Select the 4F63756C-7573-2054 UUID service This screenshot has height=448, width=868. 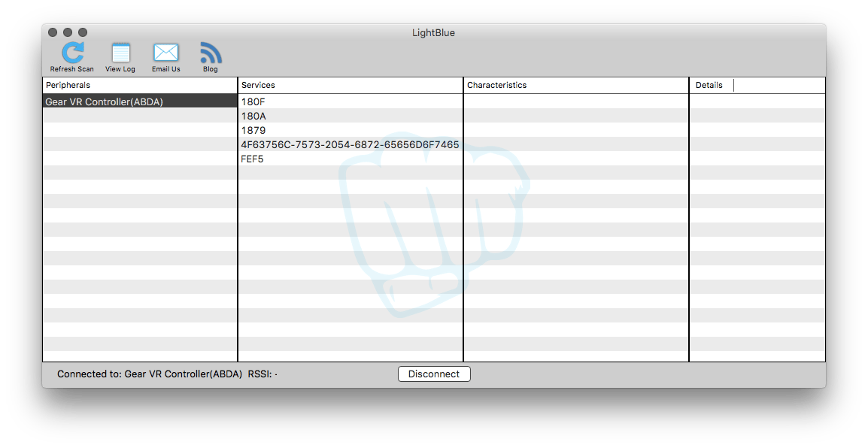(x=350, y=144)
